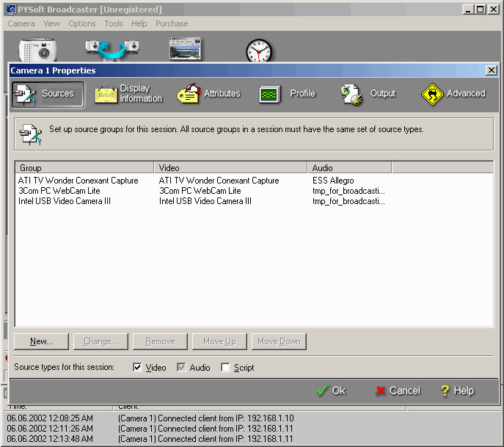Screen dimensions: 504x447
Task: Click the clock icon in main toolbar
Action: click(x=258, y=51)
